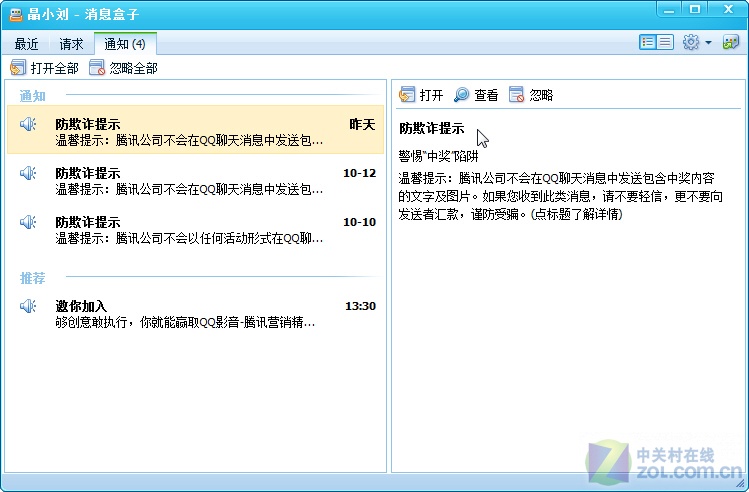Screen dimensions: 749x492
Task: Click the icon beside 忽略全部
Action: 97,68
